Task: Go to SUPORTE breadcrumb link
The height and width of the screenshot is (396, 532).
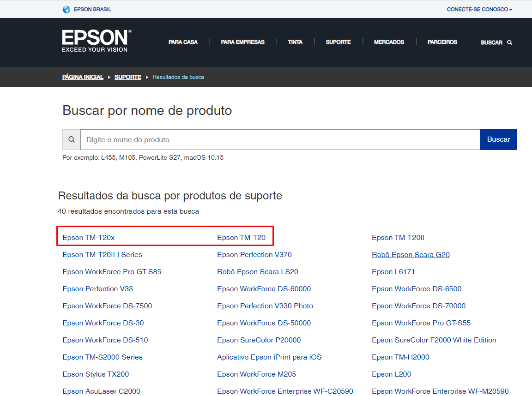Action: (128, 77)
